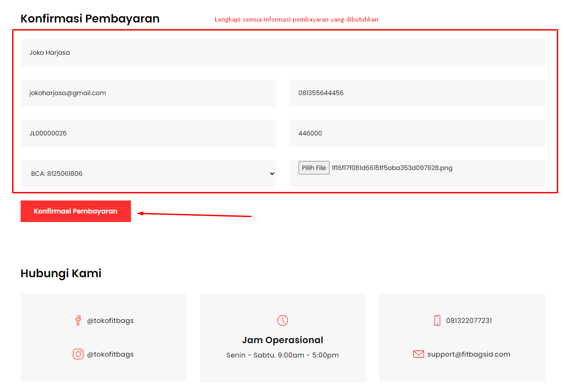Click the uploaded file name 1f16f17f081d6615ff5aba353d097928.png
This screenshot has height=392, width=564.
point(392,168)
